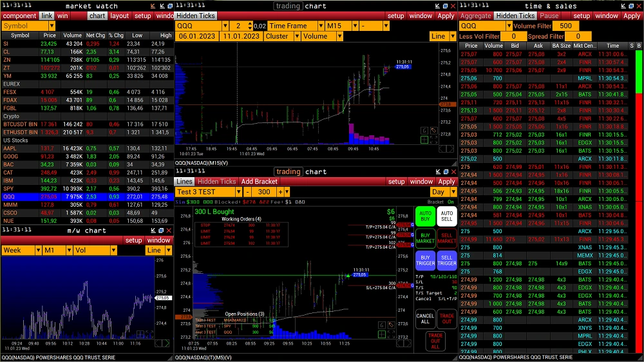Open the setup menu in time & sales
Screen dimensions: 644x362
coord(582,15)
